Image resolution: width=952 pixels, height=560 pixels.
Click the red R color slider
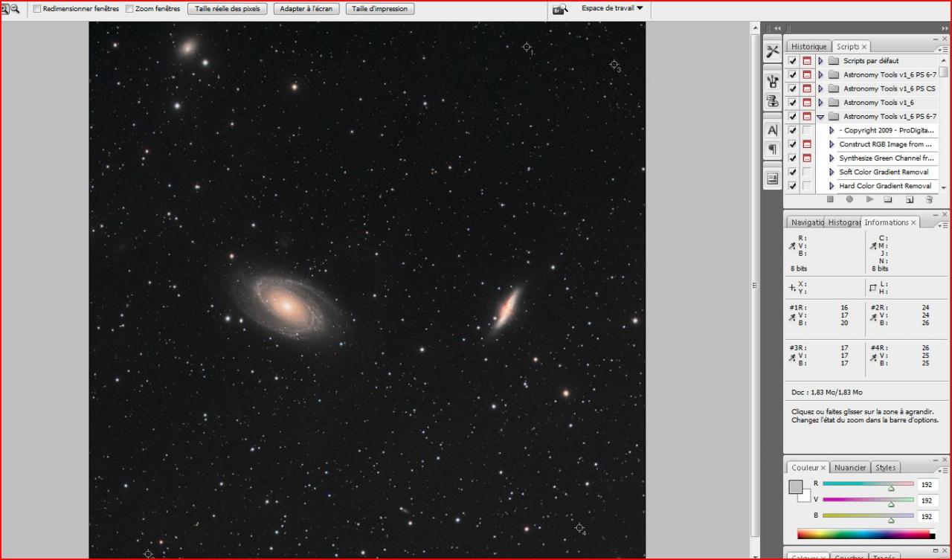tap(868, 483)
